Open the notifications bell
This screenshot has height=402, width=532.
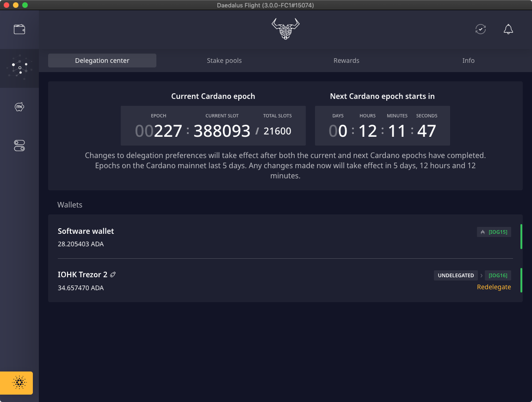[x=508, y=29]
